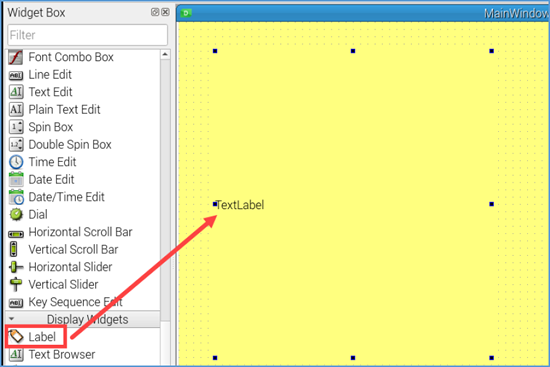The image size is (550, 367).
Task: Click in the Widget Box Filter field
Action: tap(87, 35)
